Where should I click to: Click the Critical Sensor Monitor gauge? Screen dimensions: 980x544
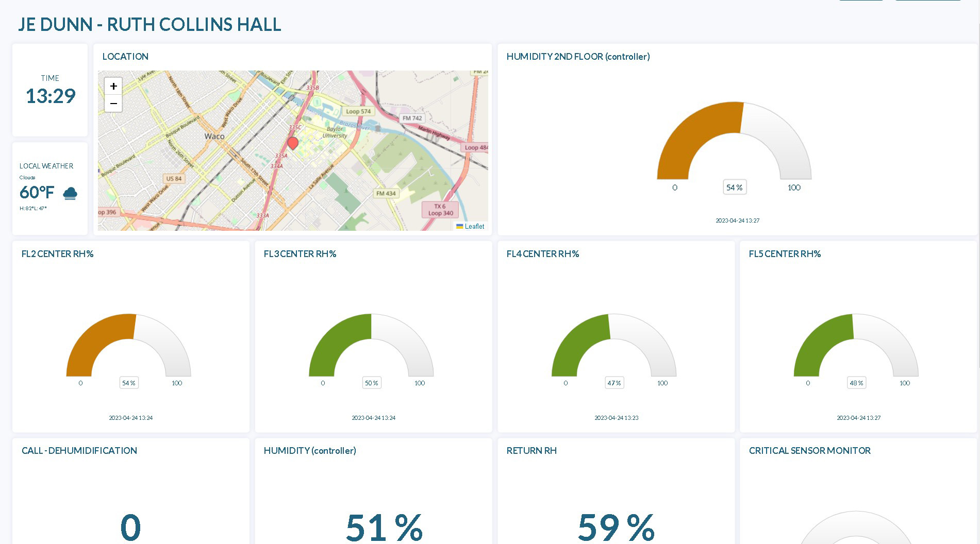click(x=856, y=528)
